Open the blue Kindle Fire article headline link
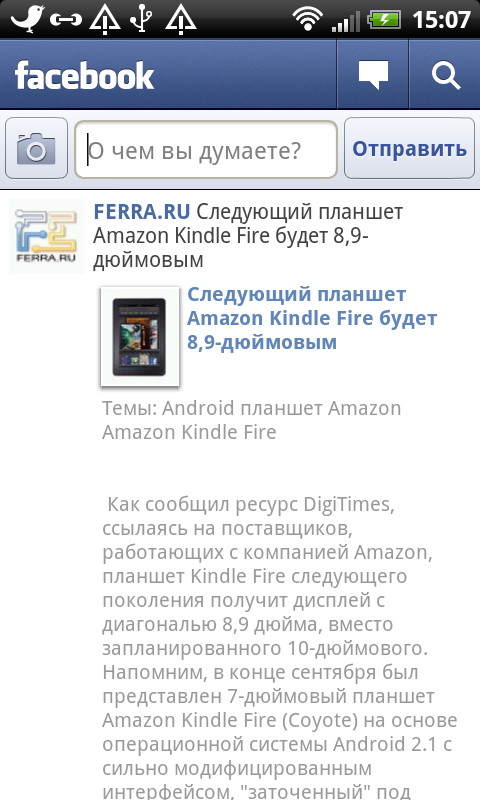480x800 pixels. pyautogui.click(x=312, y=318)
